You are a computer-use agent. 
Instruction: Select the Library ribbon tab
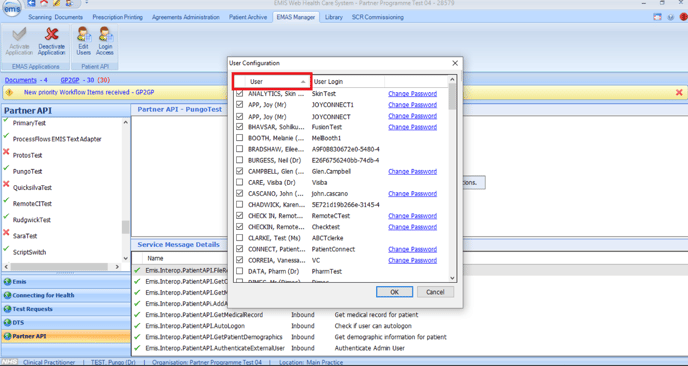(333, 17)
